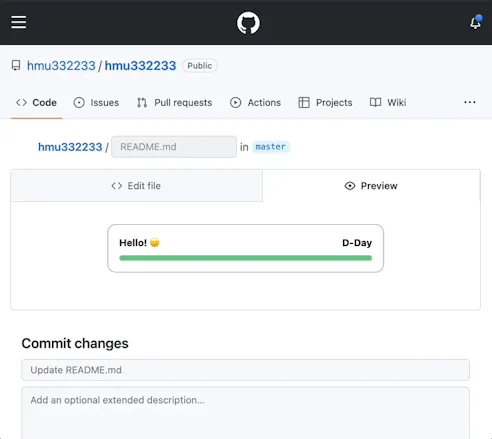Open the Actions tab

click(255, 103)
